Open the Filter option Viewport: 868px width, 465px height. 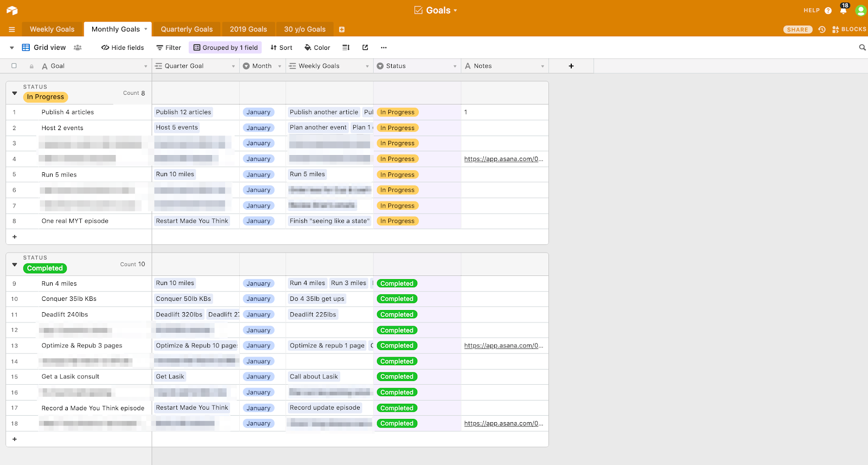[x=169, y=48]
